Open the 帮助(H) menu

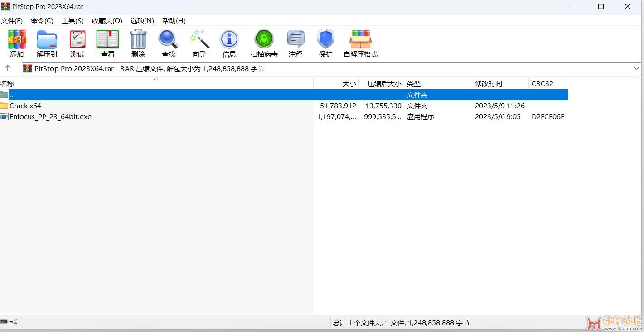coord(174,21)
